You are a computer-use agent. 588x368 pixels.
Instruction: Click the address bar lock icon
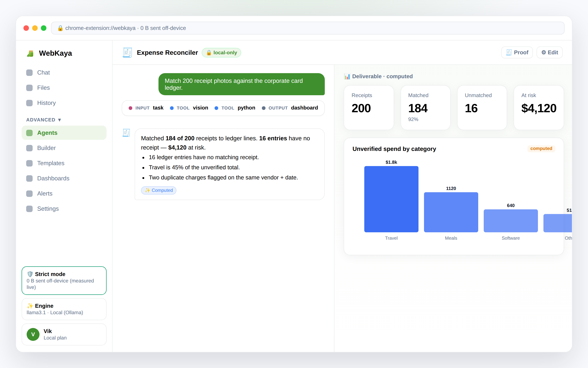pyautogui.click(x=60, y=28)
